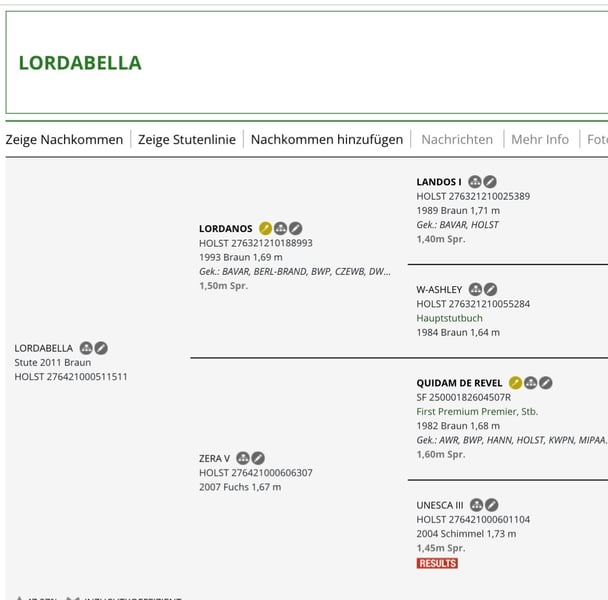
Task: Open the Zeige Nachkommen tab
Action: (64, 139)
